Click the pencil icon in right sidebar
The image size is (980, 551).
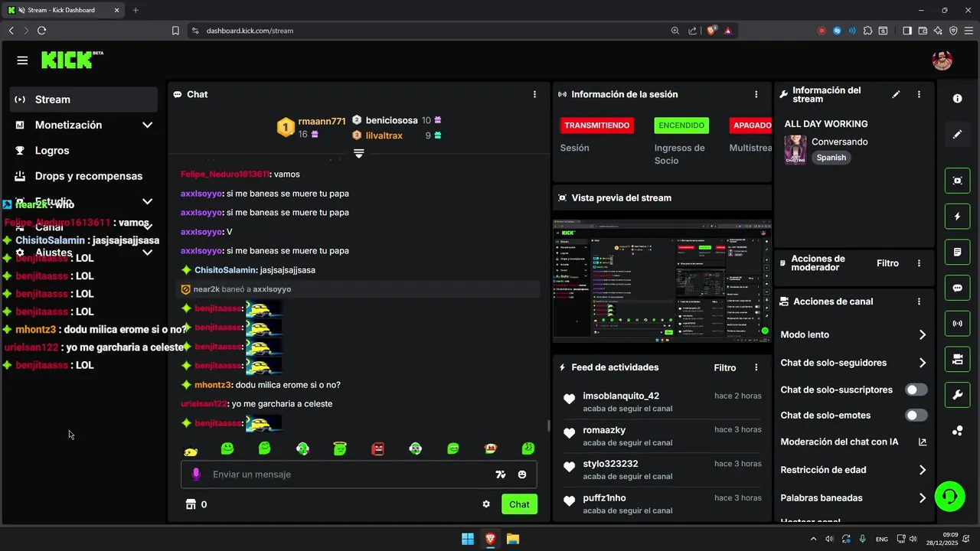(x=957, y=134)
